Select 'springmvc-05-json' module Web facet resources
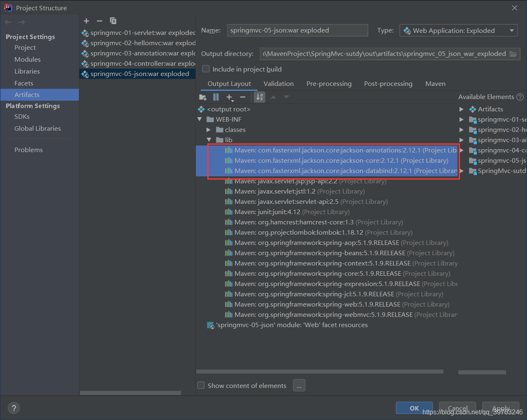 click(287, 325)
